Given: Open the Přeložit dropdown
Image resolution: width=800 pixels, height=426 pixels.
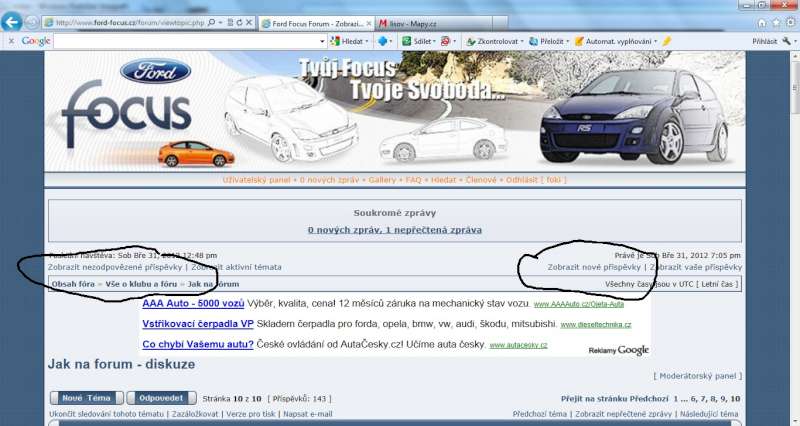Looking at the screenshot, I should point(568,41).
